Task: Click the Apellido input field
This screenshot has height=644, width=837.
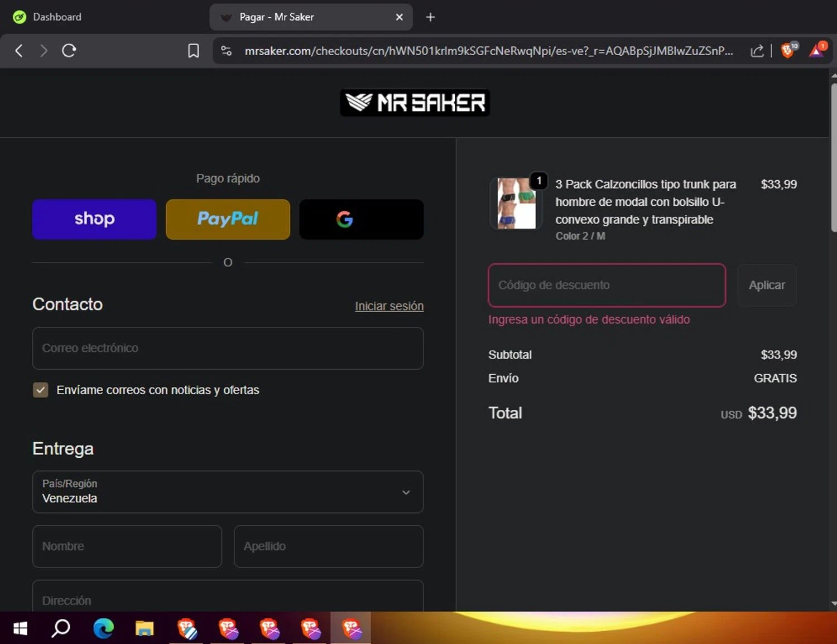Action: [x=329, y=546]
